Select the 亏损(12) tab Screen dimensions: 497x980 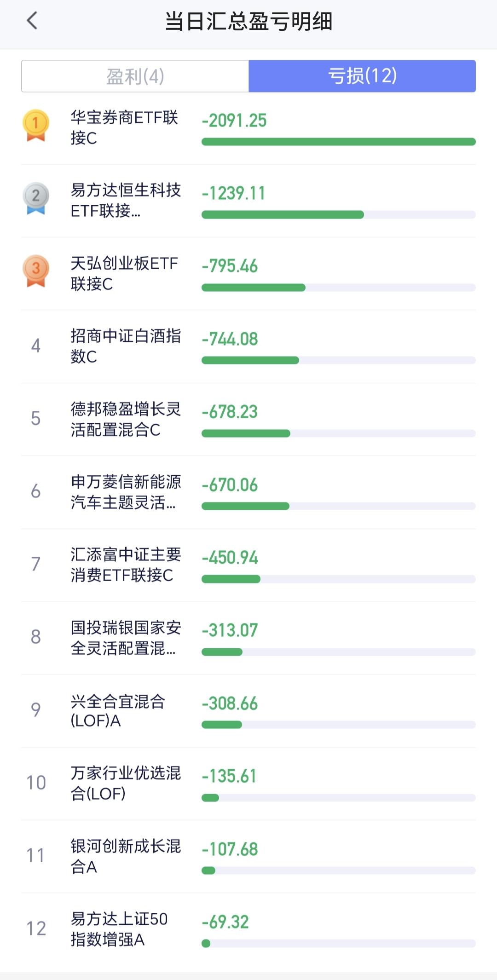click(362, 76)
